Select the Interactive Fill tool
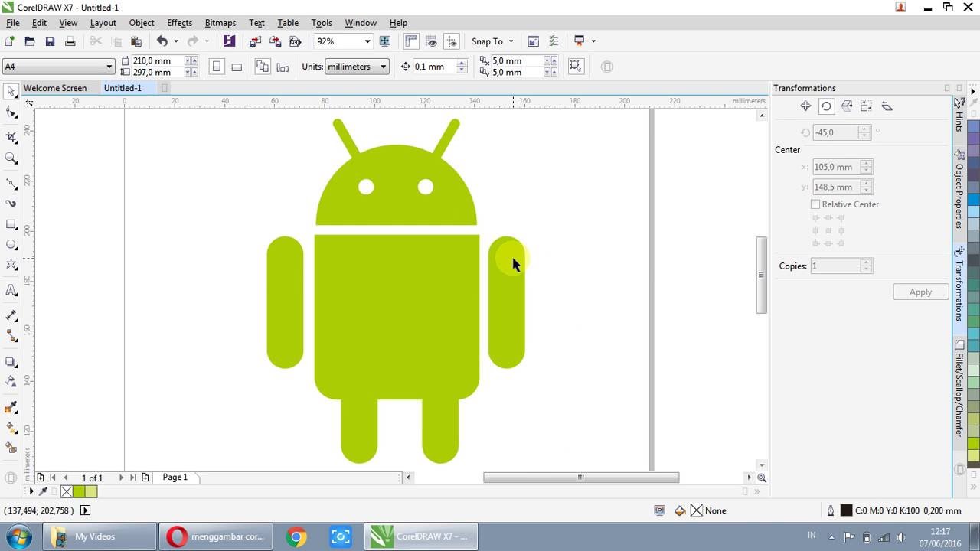The image size is (980, 551). (11, 428)
